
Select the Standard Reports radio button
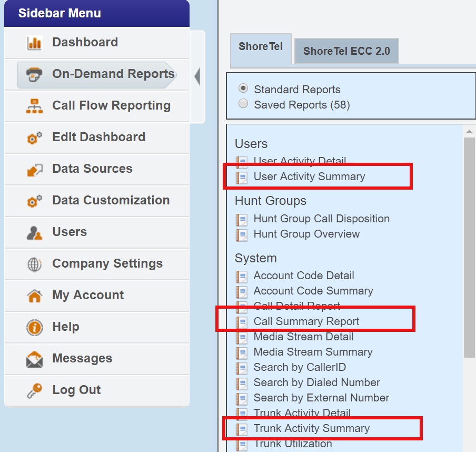[x=243, y=89]
